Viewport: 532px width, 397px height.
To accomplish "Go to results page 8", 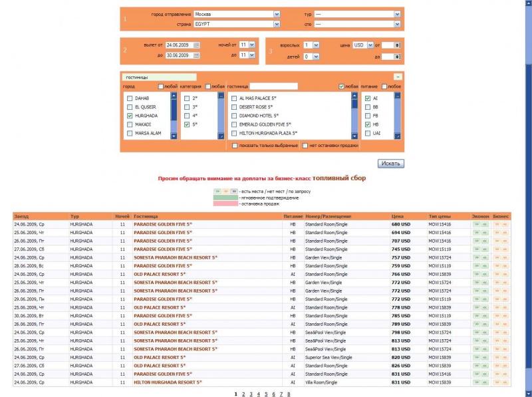I will [x=288, y=394].
